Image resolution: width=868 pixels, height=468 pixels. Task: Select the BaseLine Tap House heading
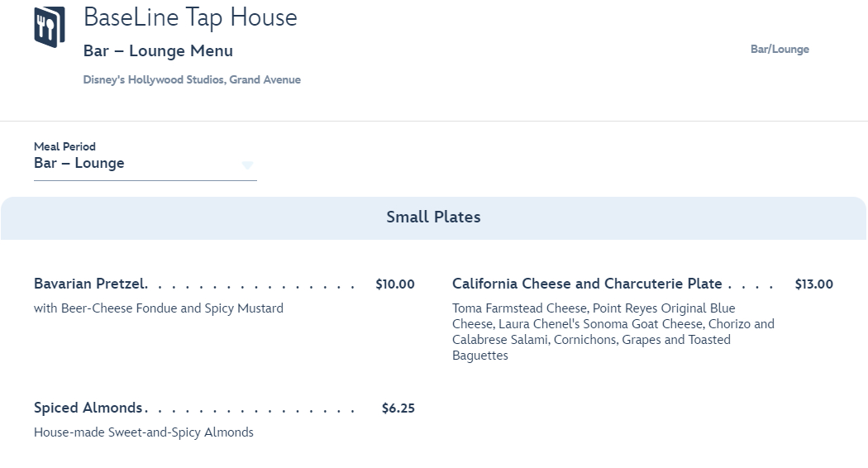pos(190,17)
